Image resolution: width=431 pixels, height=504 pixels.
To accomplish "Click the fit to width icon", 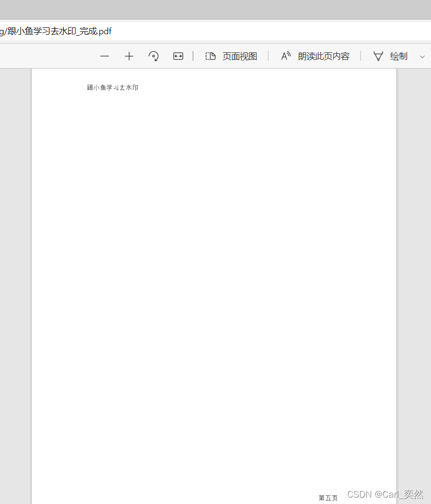I will (x=178, y=56).
